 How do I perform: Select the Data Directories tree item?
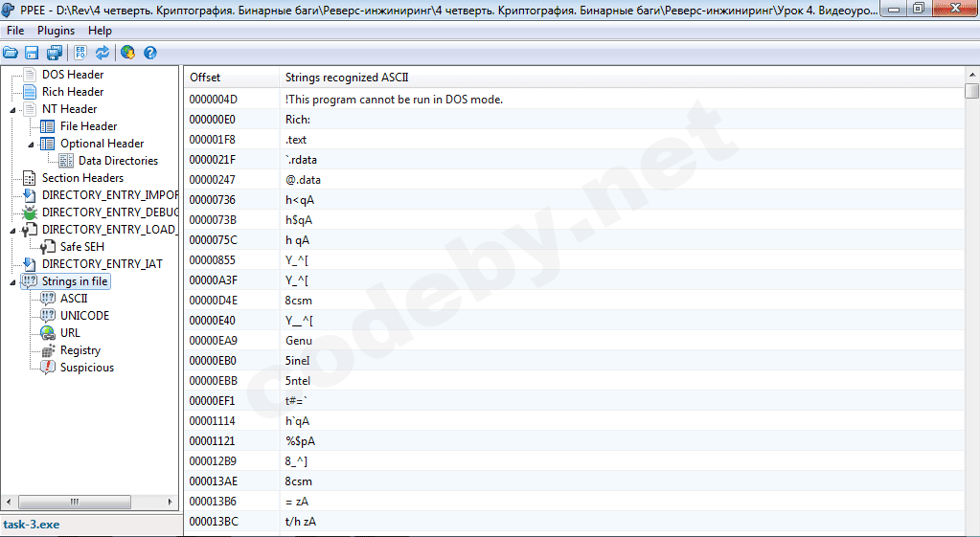click(x=118, y=161)
